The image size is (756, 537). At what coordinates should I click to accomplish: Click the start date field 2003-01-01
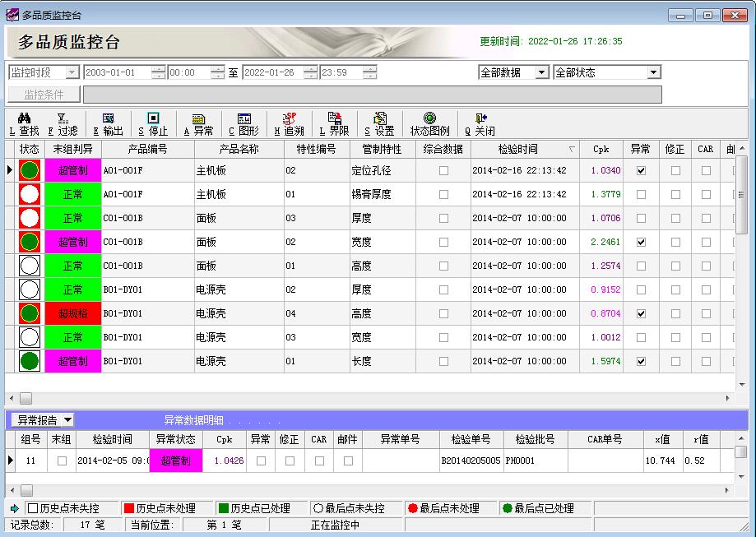coord(117,72)
